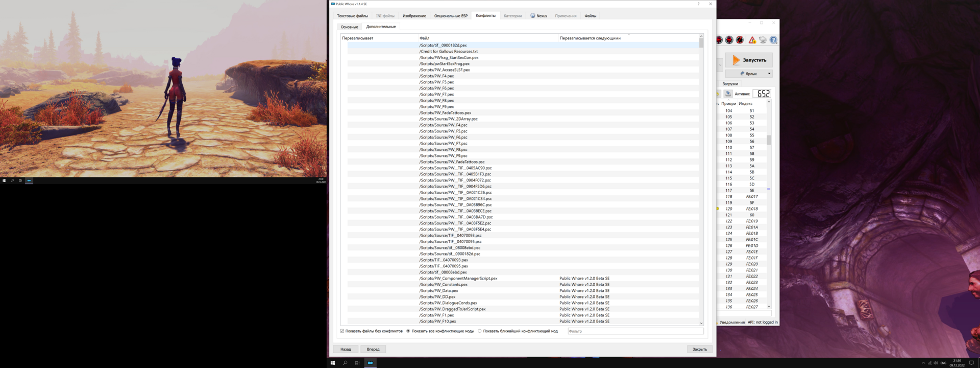Image resolution: width=980 pixels, height=368 pixels.
Task: Select /Scripts/Source/PW_2DArray.psc row
Action: 523,119
